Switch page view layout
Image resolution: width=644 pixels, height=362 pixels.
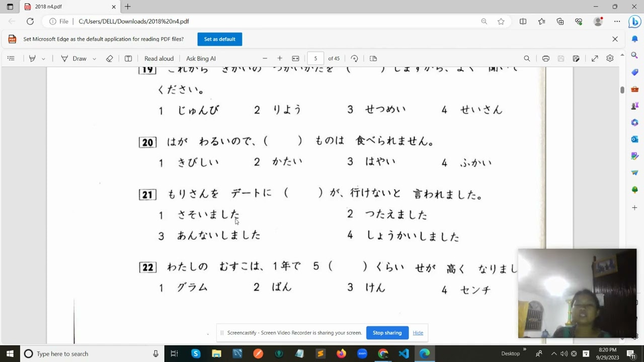[373, 58]
